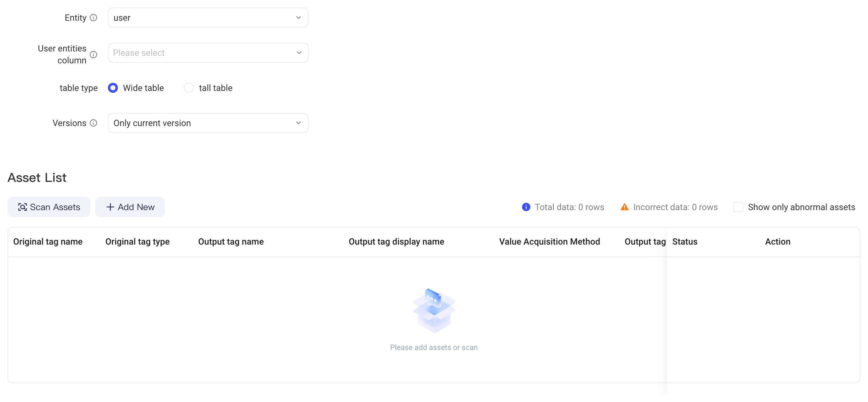Click the Value Acquisition Method column header
This screenshot has width=868, height=402.
point(550,241)
